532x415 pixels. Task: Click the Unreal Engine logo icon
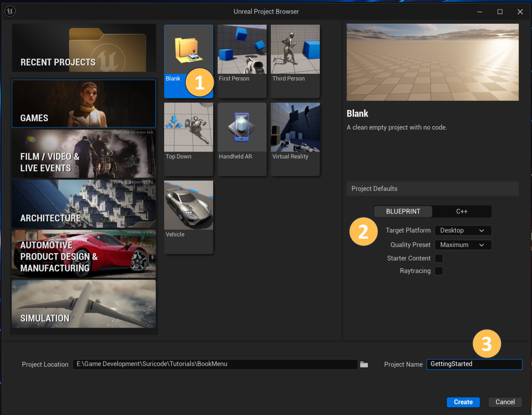(10, 11)
